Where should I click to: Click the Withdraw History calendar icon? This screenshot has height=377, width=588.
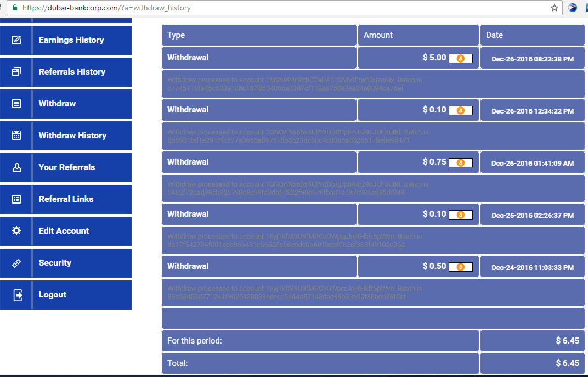[x=16, y=136]
